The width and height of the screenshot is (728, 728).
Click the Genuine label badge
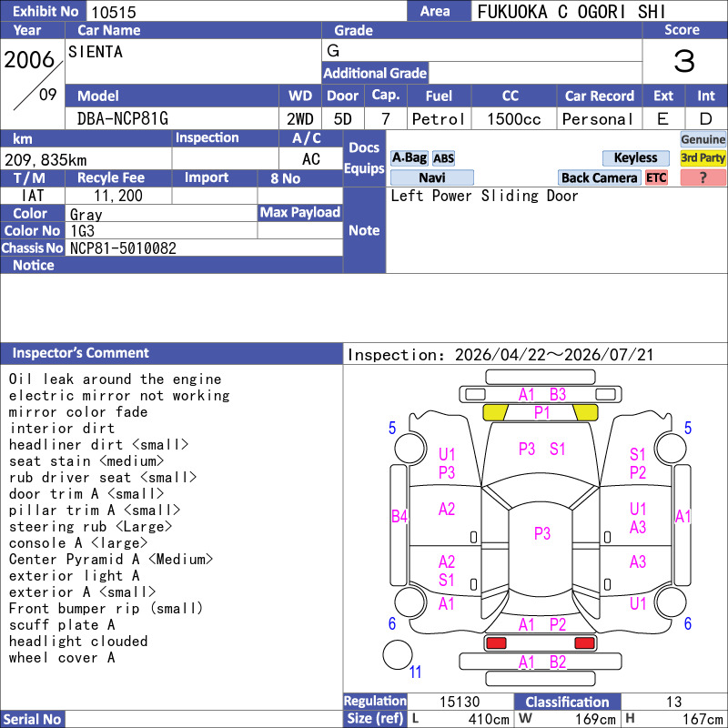703,139
